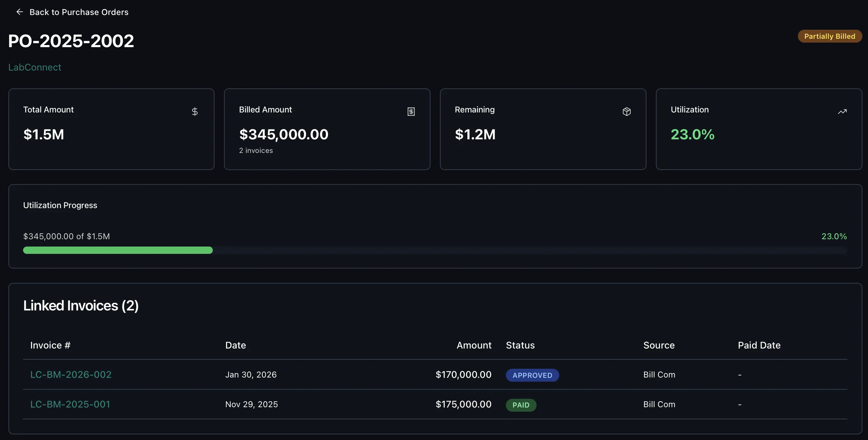Click the banknote icon on Billed Amount card
The height and width of the screenshot is (440, 868).
pyautogui.click(x=411, y=111)
